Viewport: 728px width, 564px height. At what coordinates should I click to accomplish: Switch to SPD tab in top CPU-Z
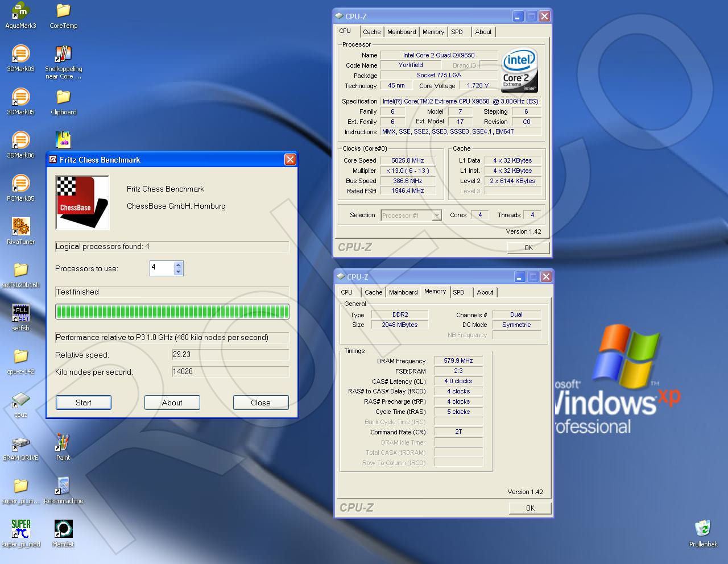457,32
